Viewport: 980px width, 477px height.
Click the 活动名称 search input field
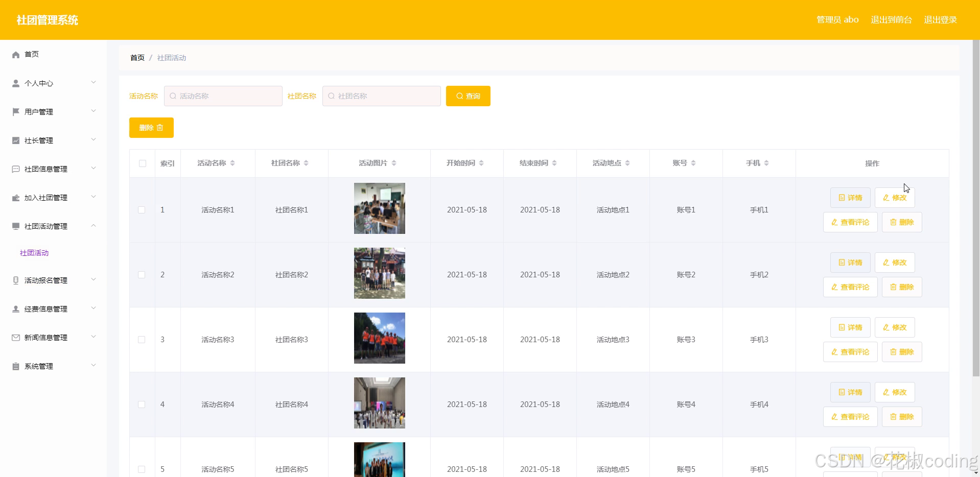[223, 96]
